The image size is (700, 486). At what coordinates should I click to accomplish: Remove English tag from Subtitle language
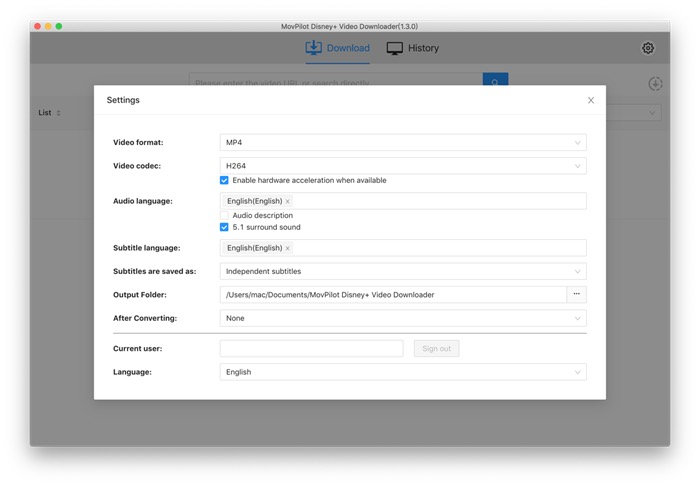288,248
